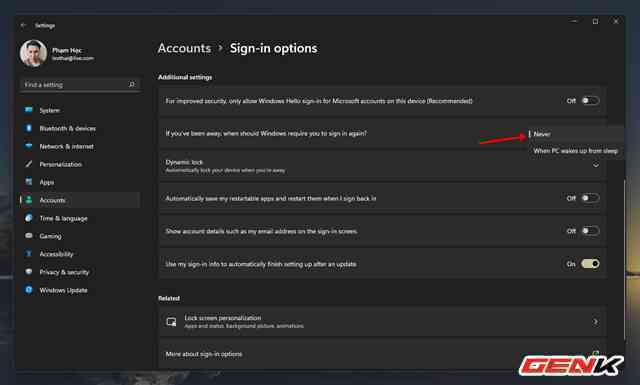Screen dimensions: 640x385
Task: Select When PC wakes up from sleep
Action: coord(576,151)
